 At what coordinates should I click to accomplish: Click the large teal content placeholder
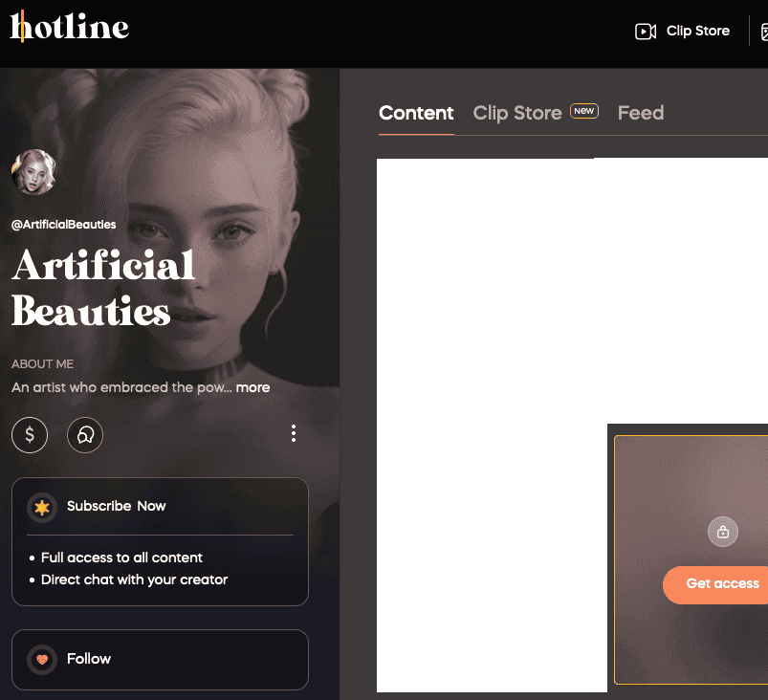pyautogui.click(x=488, y=383)
